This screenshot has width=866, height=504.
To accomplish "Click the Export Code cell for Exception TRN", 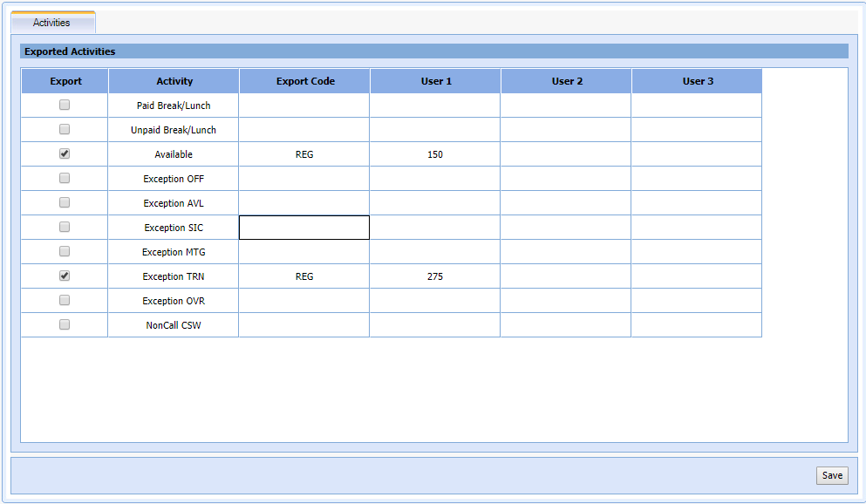I will pyautogui.click(x=303, y=276).
